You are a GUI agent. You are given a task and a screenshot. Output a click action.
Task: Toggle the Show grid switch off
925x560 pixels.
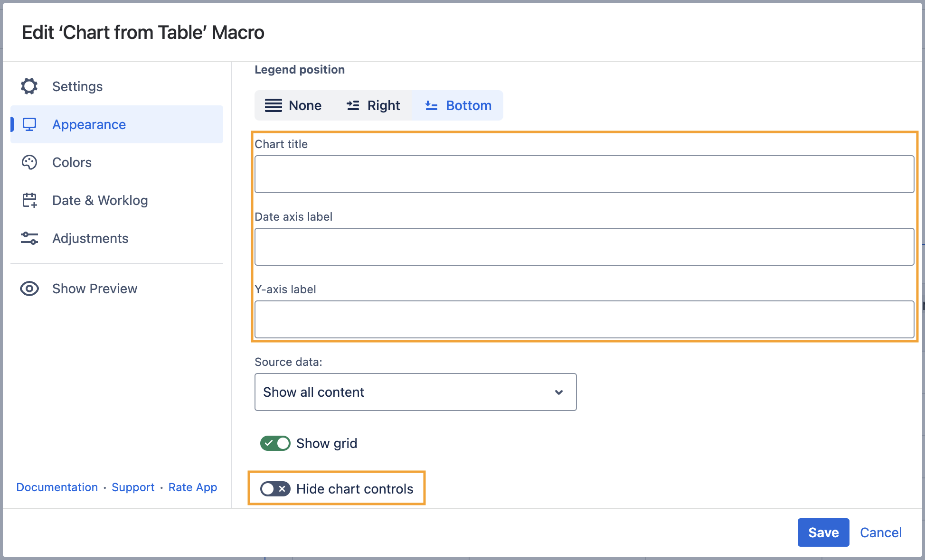coord(275,443)
